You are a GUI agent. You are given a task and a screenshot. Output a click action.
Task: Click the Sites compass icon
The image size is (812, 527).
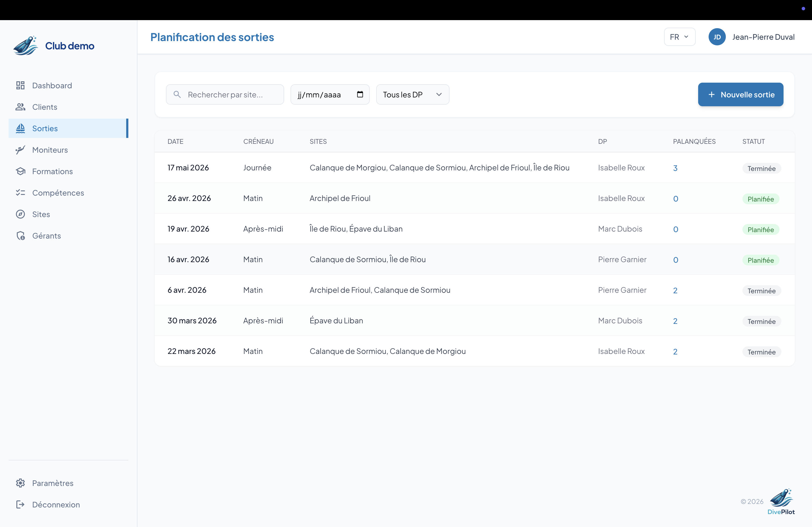(x=20, y=214)
